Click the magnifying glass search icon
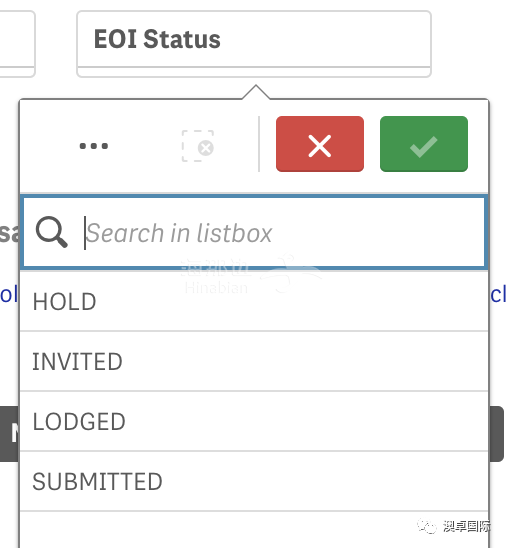The height and width of the screenshot is (548, 506). tap(52, 232)
